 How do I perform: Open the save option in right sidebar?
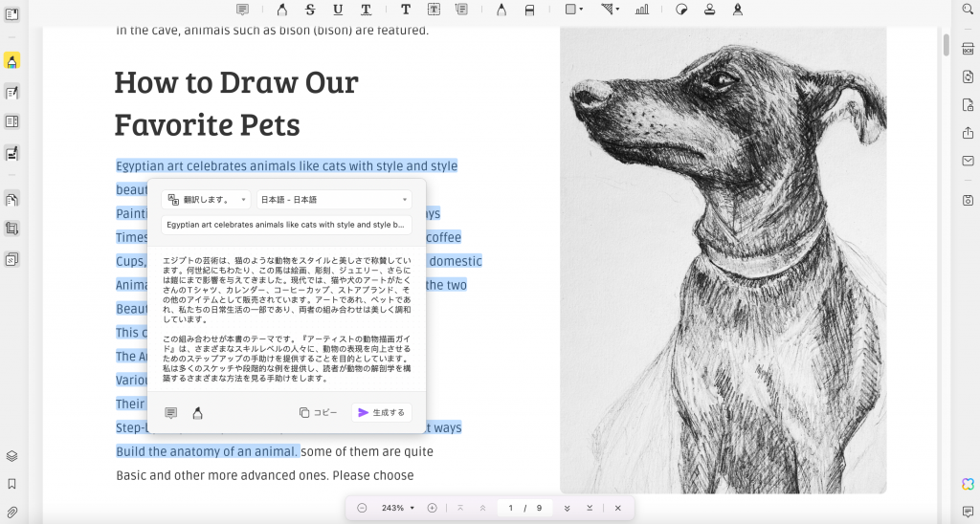click(x=968, y=201)
